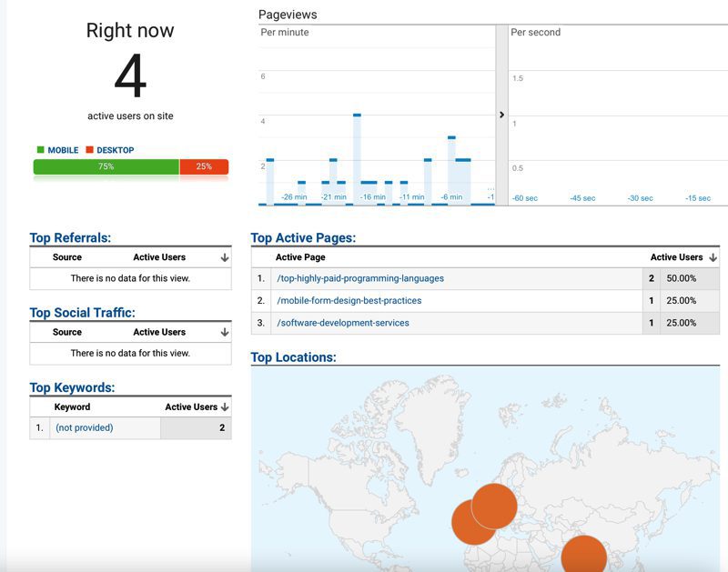Open /mobile-form-design-best-practices page link

tap(349, 300)
